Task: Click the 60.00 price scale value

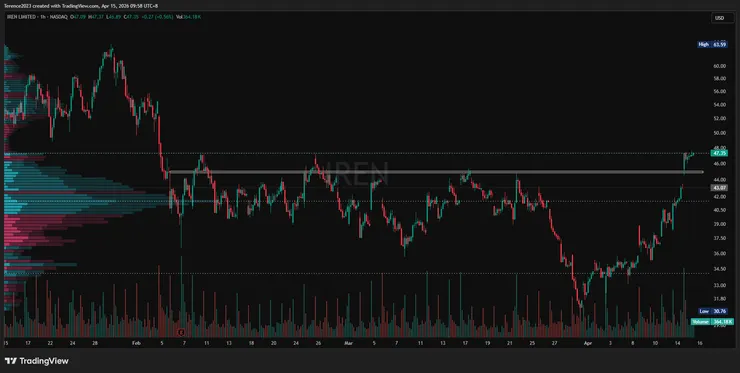Action: pos(719,66)
